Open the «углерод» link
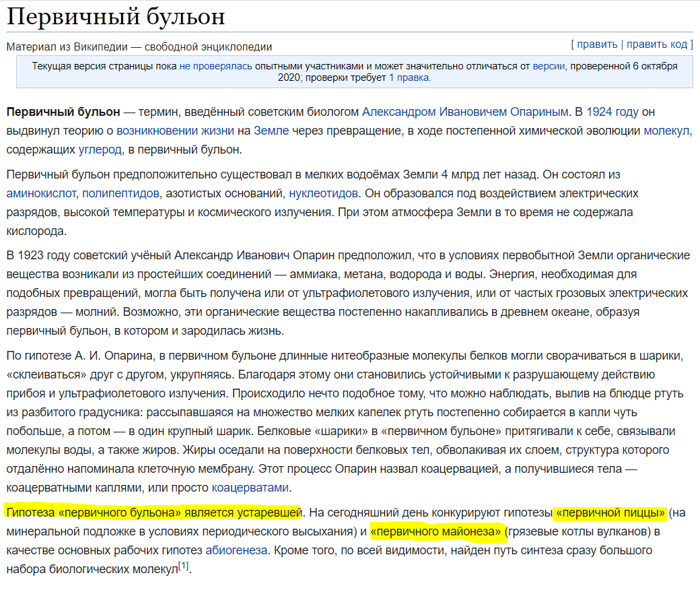Viewport: 700px width, 590px height. pos(100,150)
